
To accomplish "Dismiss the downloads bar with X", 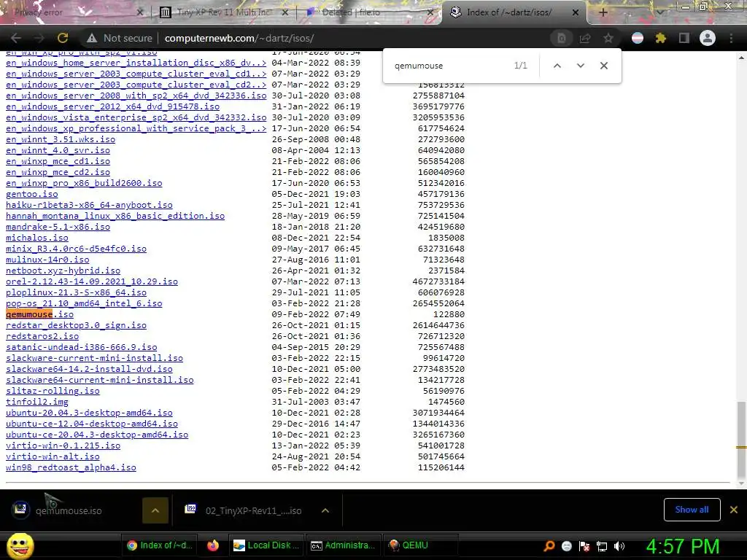I will (734, 510).
